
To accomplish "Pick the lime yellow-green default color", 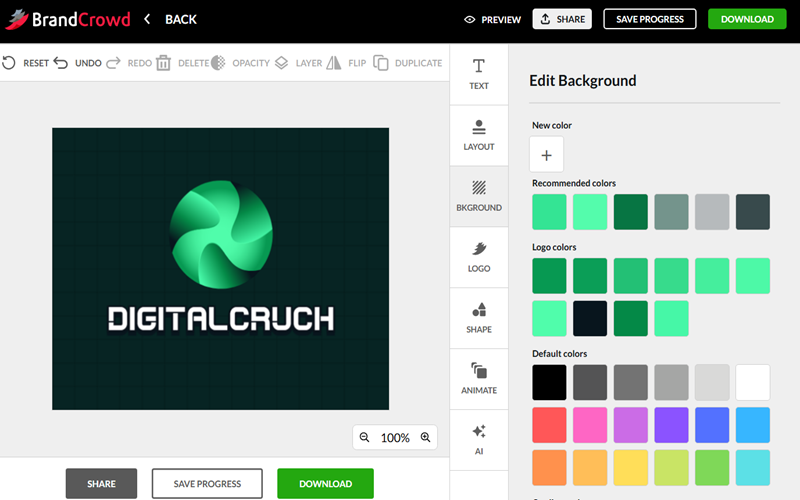I will pyautogui.click(x=671, y=467).
